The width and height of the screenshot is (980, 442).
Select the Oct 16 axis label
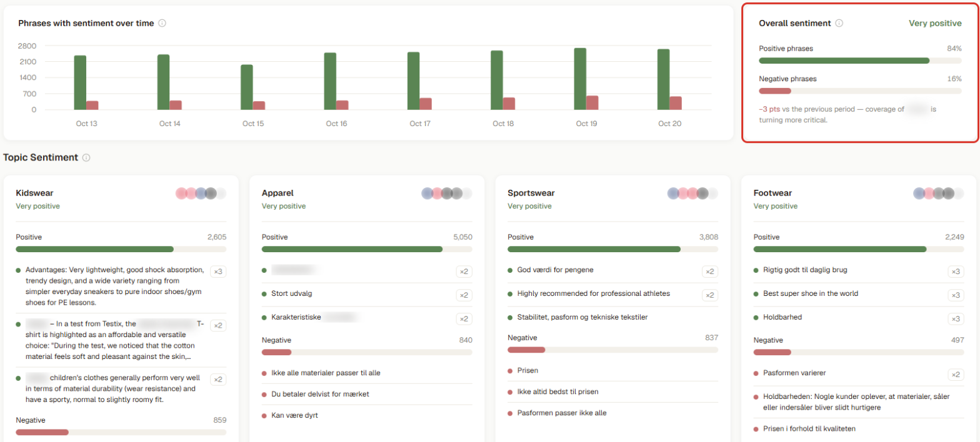coord(336,124)
